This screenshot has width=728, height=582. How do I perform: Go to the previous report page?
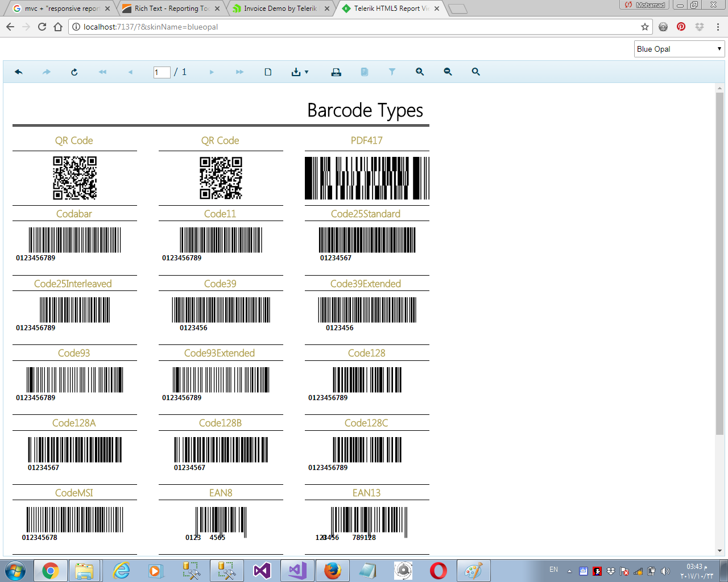130,72
